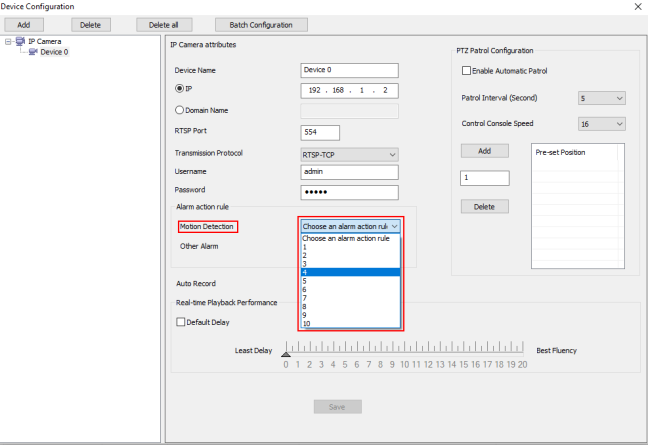
Task: Select the Domain Name radio button
Action: (180, 111)
